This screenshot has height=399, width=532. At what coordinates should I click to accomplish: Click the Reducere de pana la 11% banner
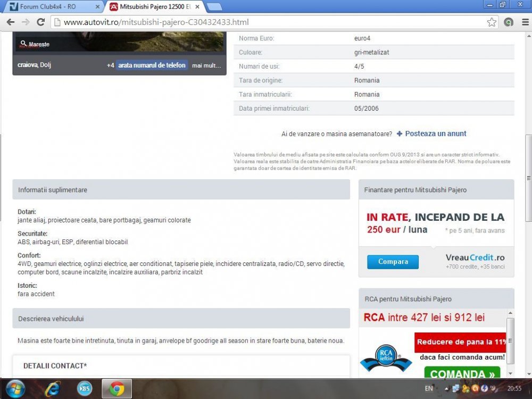coord(460,342)
